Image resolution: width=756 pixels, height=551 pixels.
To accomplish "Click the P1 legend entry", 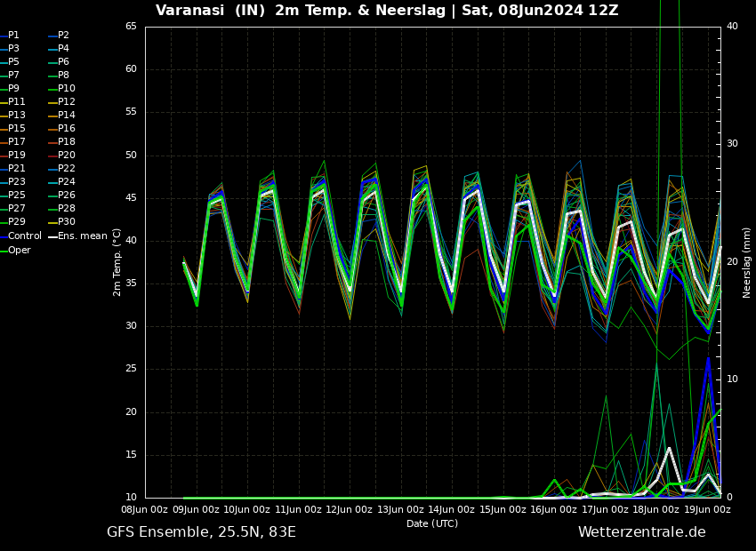I will click(x=13, y=36).
